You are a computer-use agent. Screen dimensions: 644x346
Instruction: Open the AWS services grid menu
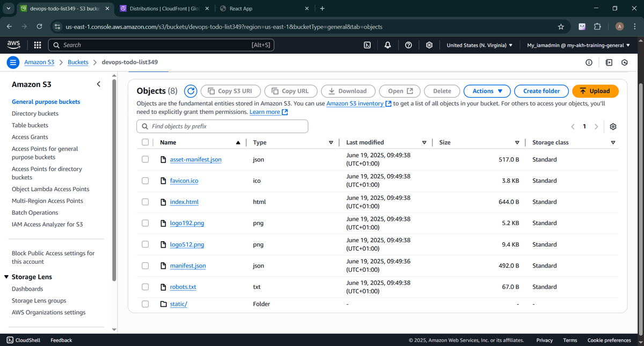38,45
